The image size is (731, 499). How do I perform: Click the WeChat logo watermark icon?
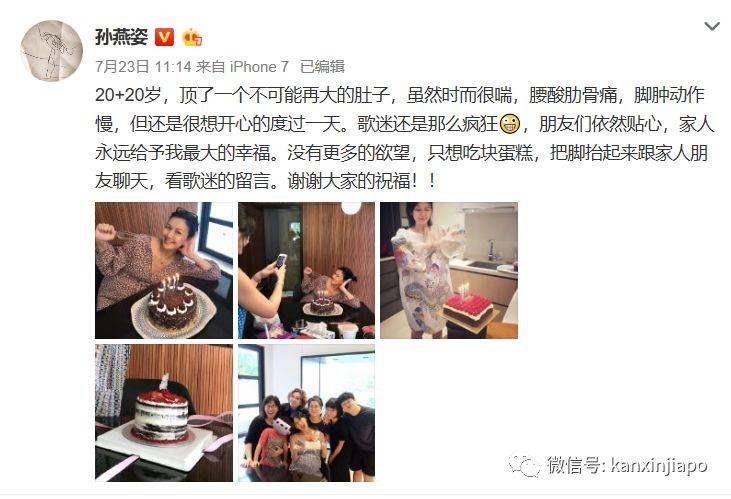pyautogui.click(x=524, y=465)
